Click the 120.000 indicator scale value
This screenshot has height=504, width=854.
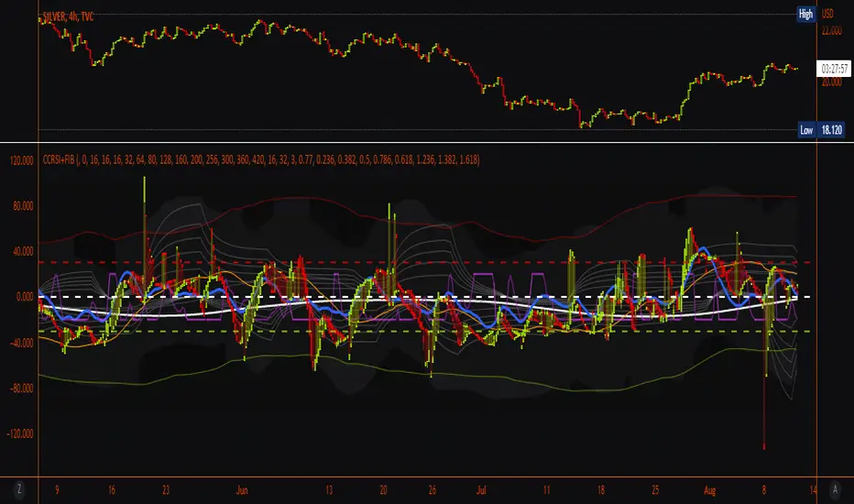click(21, 160)
